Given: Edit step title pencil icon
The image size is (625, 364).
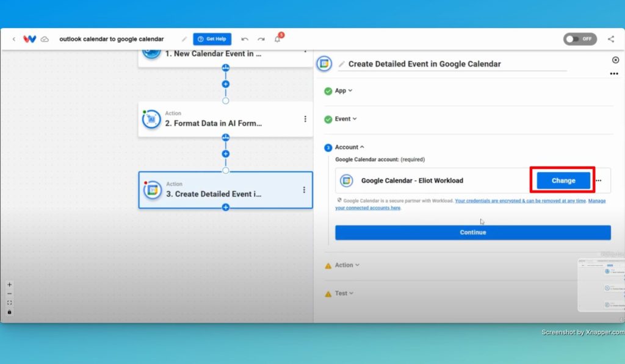Looking at the screenshot, I should [342, 64].
